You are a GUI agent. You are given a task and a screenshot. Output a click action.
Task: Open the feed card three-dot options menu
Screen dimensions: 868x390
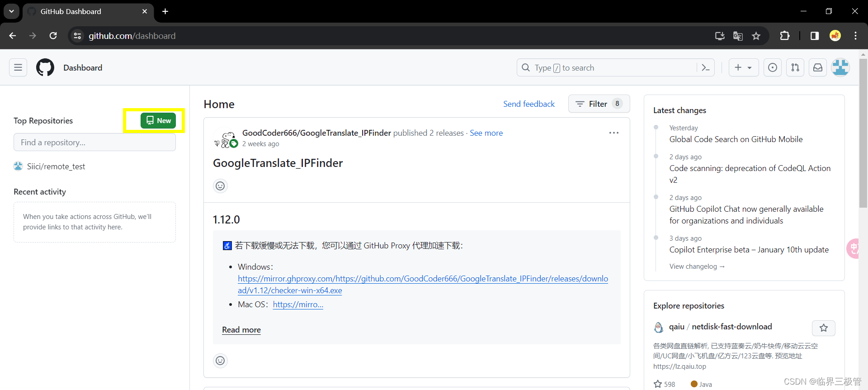coord(613,133)
